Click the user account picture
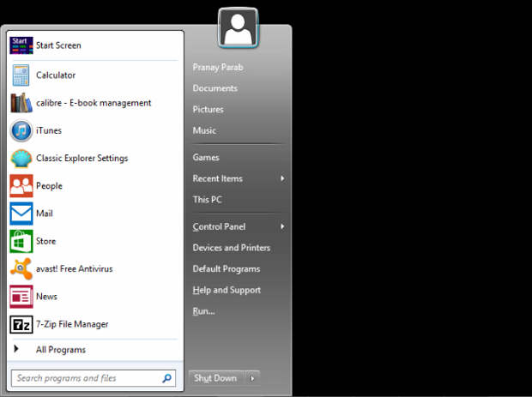Screen dimensions: 532x397 (x=238, y=27)
